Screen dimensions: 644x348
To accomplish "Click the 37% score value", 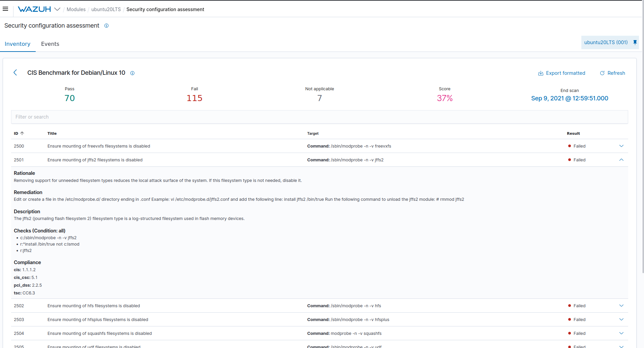I will (x=445, y=98).
